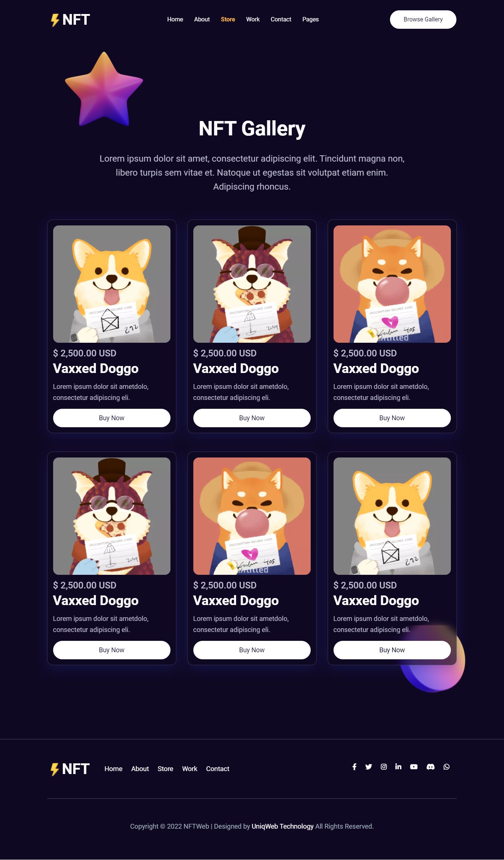The image size is (504, 860).
Task: Open the WhatsApp icon in the footer
Action: tap(446, 767)
